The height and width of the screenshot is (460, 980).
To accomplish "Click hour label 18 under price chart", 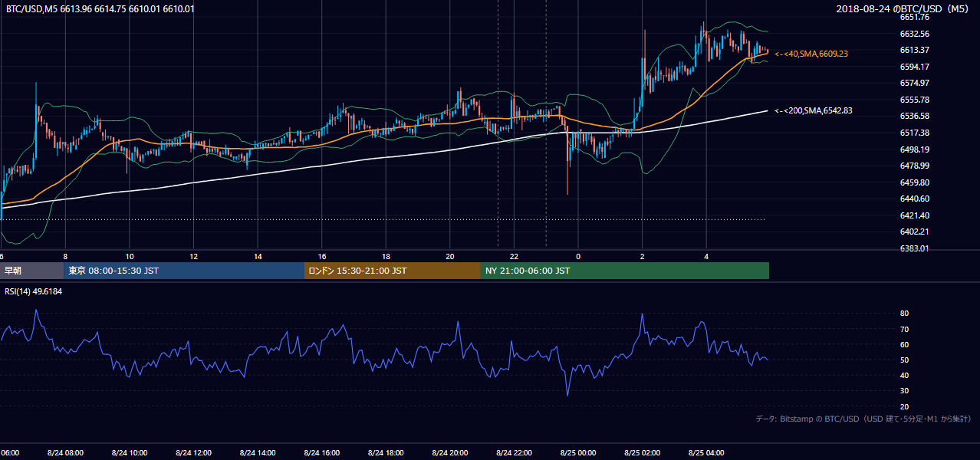I will (386, 257).
